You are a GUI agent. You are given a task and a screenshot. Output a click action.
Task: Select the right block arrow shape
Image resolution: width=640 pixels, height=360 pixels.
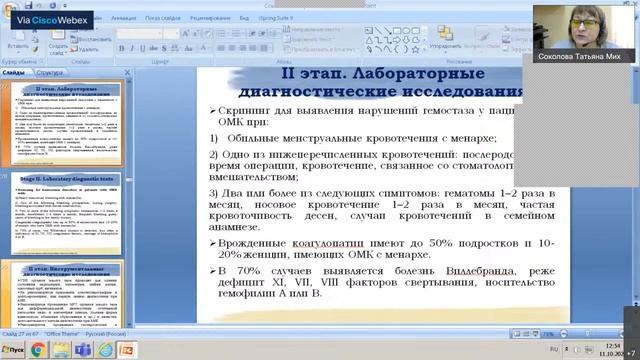click(397, 40)
